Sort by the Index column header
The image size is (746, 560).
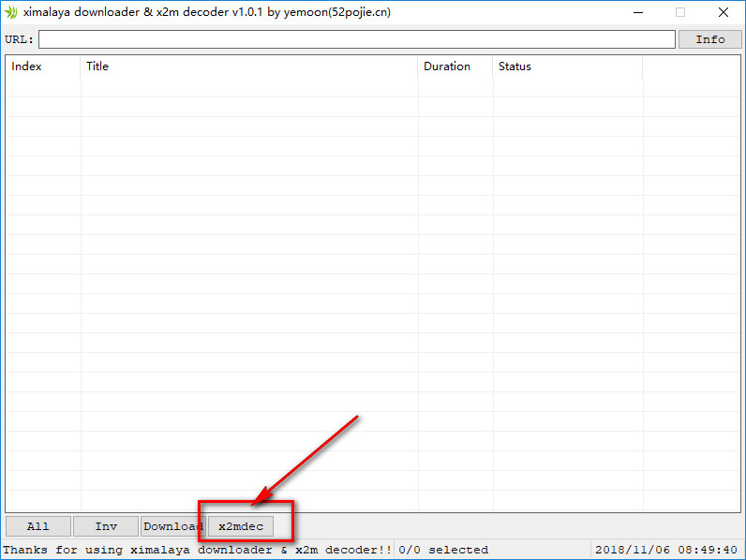pos(43,66)
